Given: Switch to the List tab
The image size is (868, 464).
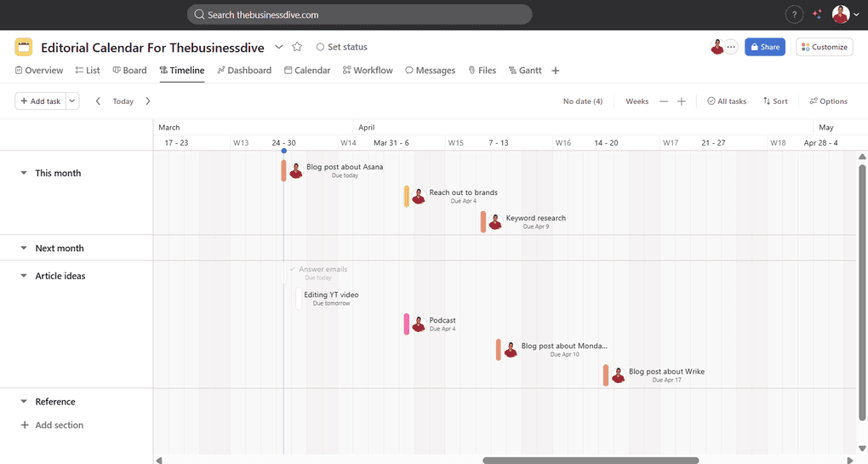Looking at the screenshot, I should pyautogui.click(x=88, y=71).
